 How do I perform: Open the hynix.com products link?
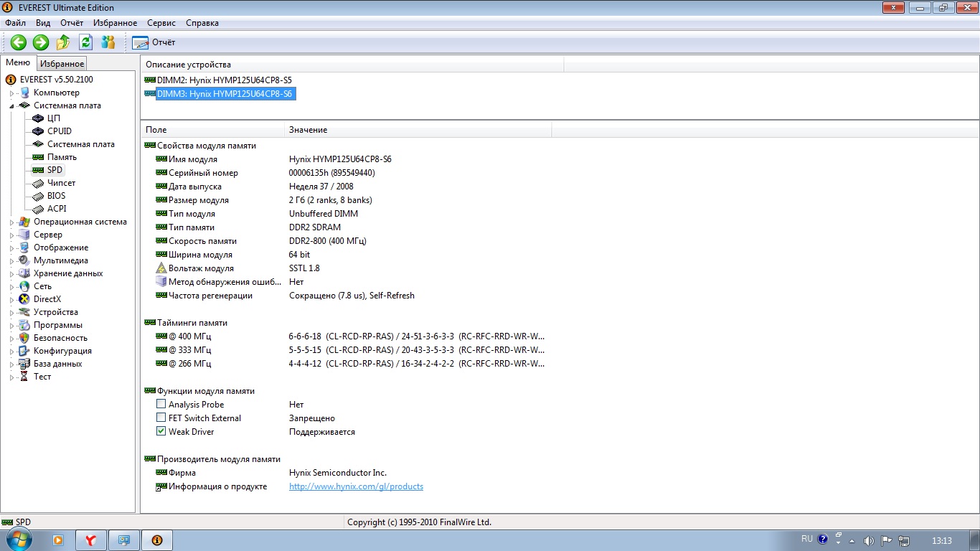[x=356, y=486]
